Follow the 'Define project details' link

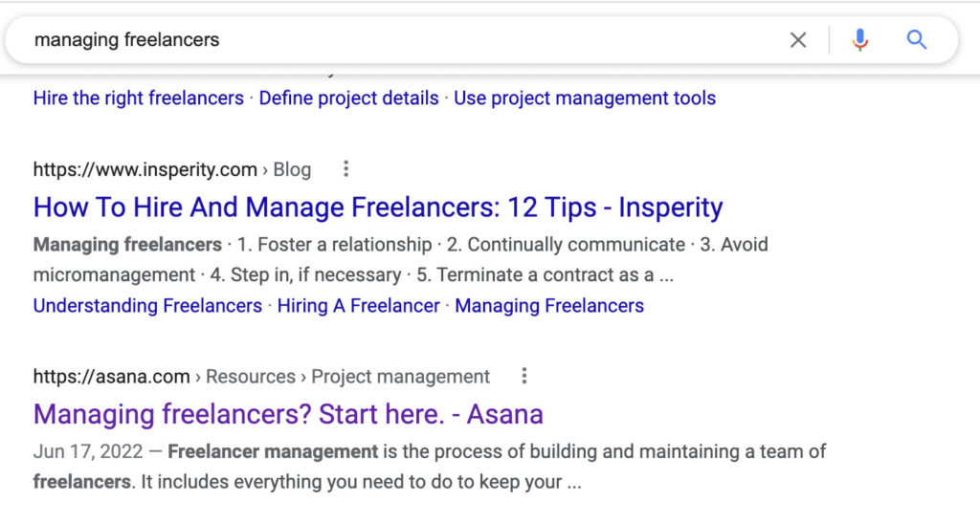coord(348,98)
